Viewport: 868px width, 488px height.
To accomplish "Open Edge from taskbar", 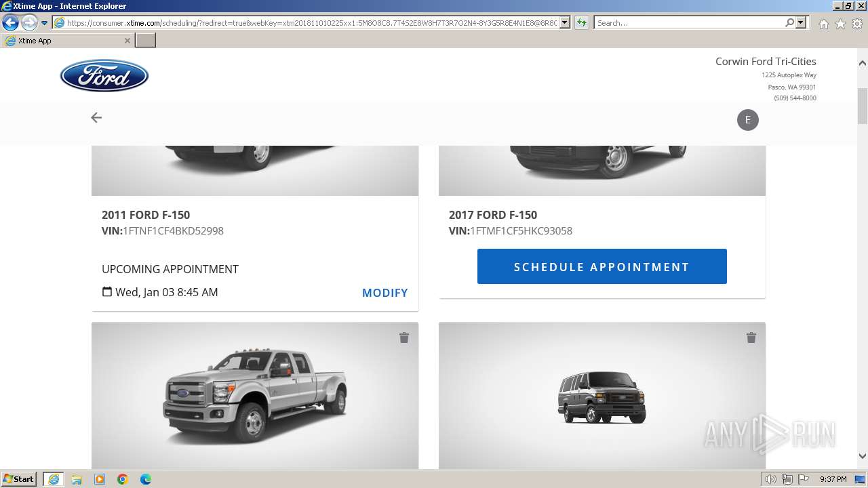I will [146, 479].
